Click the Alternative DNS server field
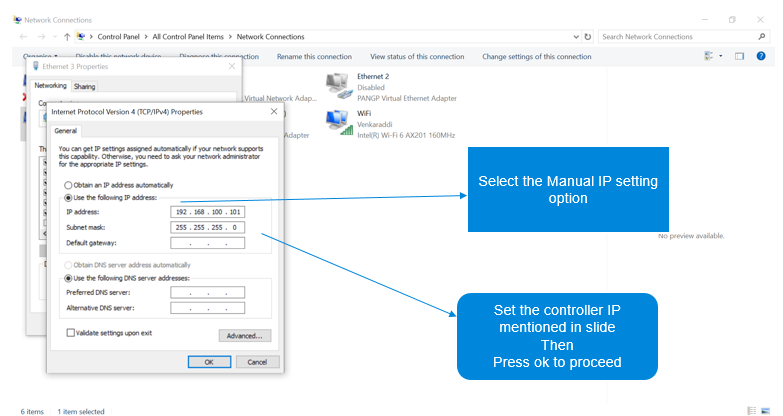 click(x=208, y=308)
